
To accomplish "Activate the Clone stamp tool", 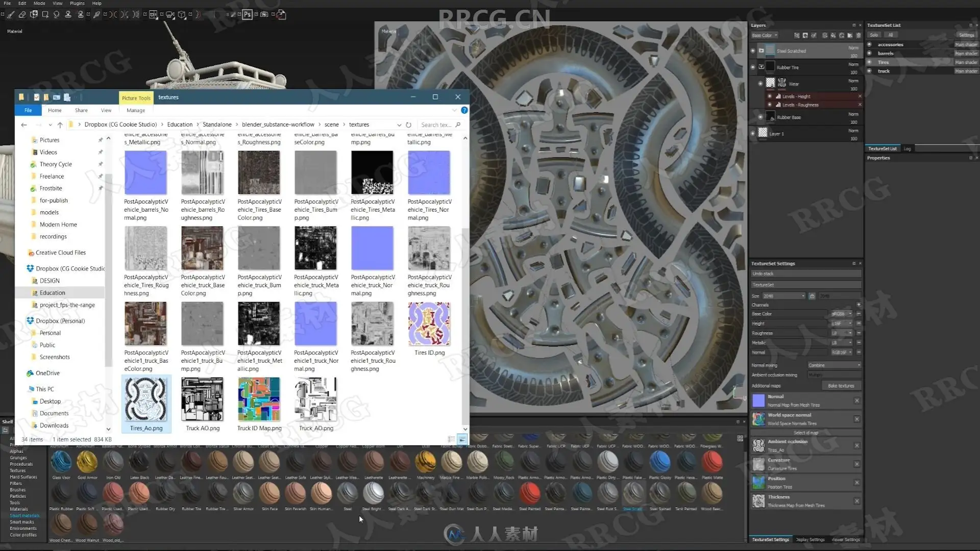I will point(68,14).
